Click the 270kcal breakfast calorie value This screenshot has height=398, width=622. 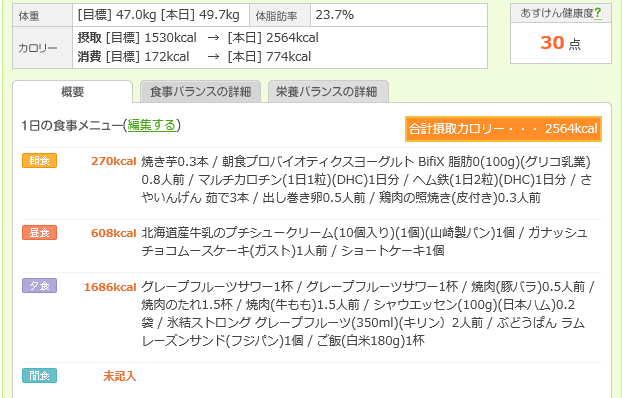114,161
